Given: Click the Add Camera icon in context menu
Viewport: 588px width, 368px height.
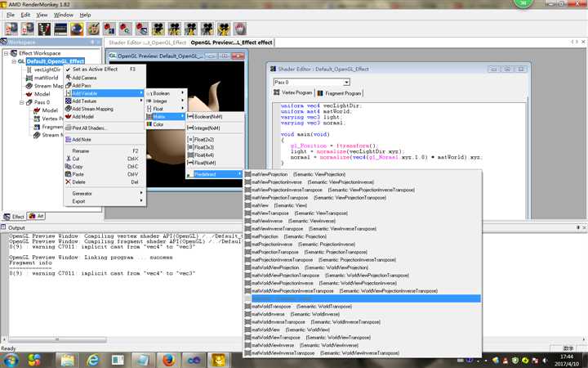Looking at the screenshot, I should (x=69, y=78).
